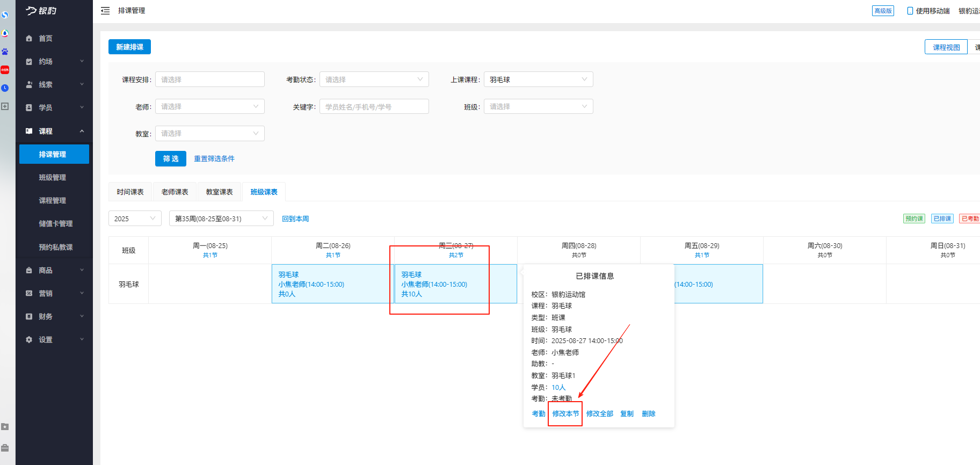Screen dimensions: 980x465
Task: Open the 考勤状态 dropdown
Action: coord(374,79)
